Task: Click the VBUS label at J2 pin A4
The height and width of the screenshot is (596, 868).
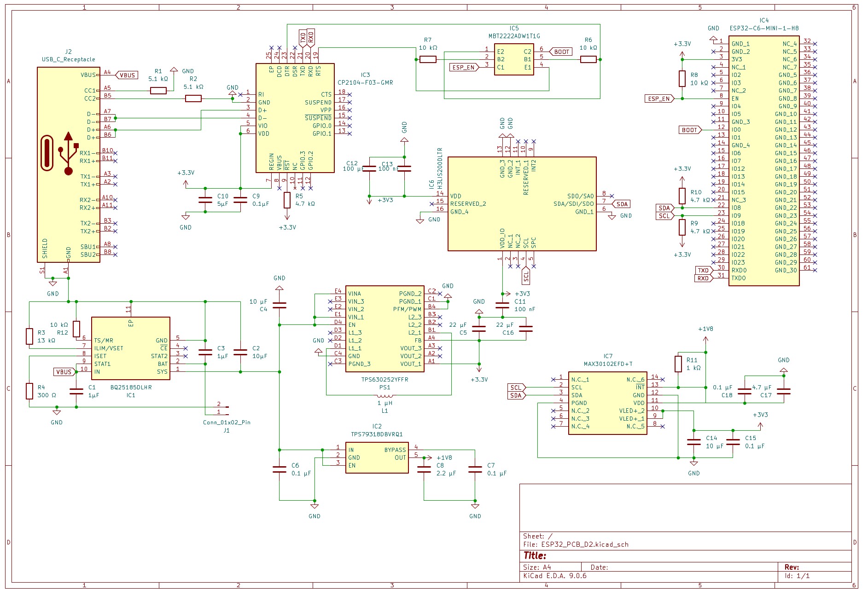Action: coord(127,75)
